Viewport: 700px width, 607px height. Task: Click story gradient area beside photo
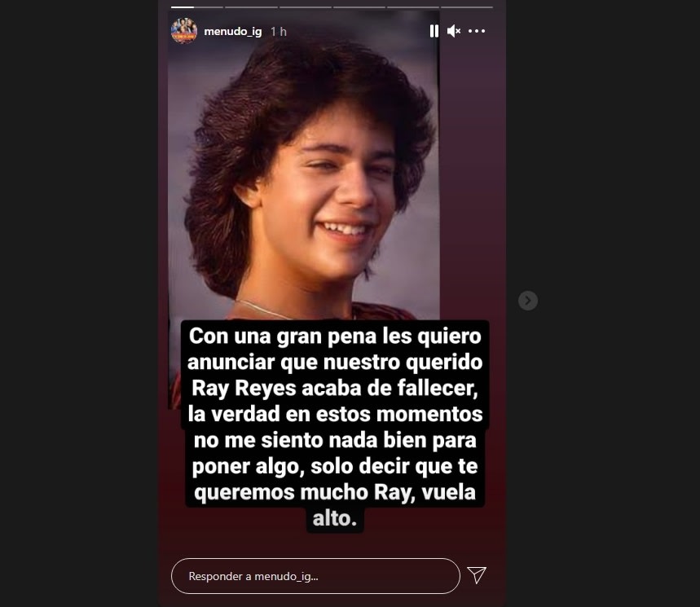473,178
